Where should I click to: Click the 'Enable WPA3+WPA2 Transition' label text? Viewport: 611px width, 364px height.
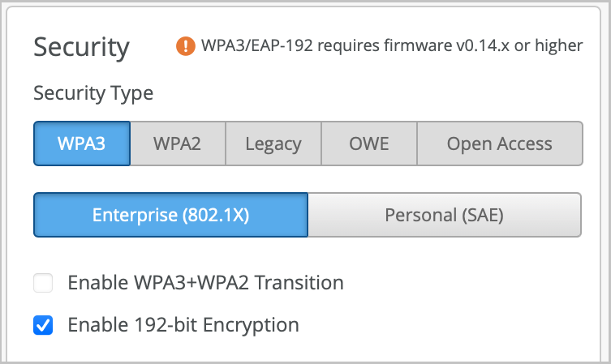point(205,283)
